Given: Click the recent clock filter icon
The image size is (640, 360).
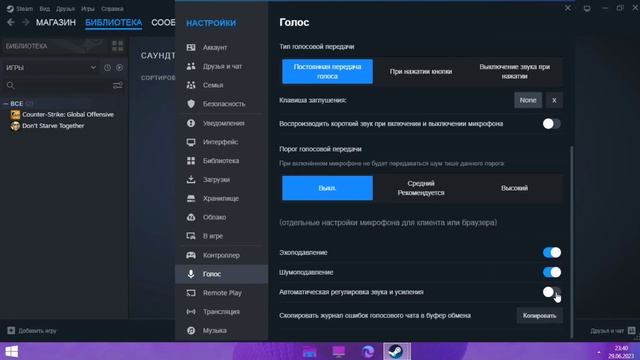Looking at the screenshot, I should pos(107,67).
